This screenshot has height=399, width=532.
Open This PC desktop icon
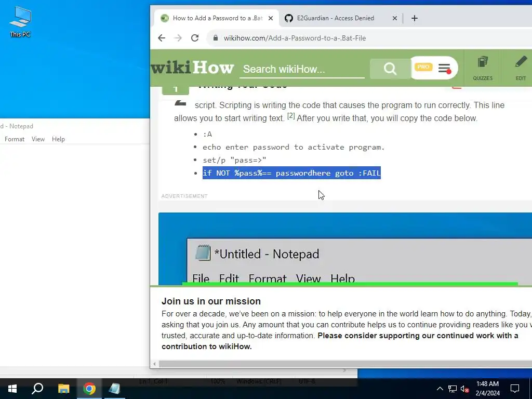coord(20,22)
